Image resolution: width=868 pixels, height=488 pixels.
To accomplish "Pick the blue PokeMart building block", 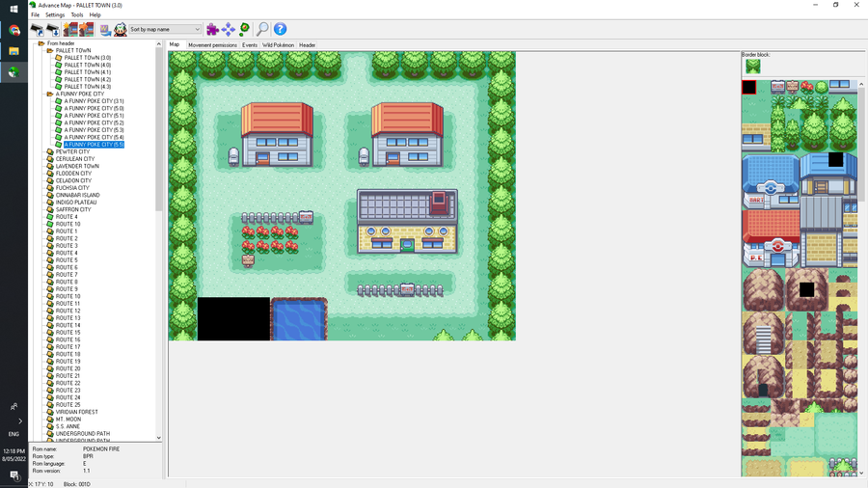I will (770, 181).
